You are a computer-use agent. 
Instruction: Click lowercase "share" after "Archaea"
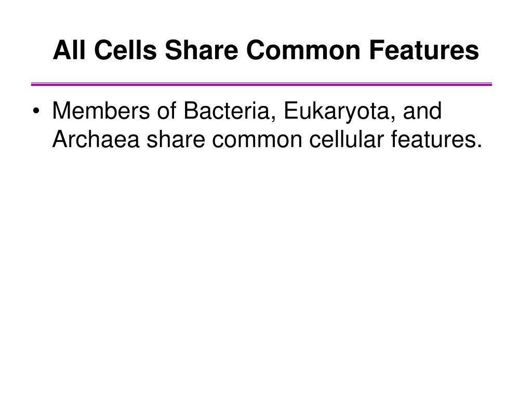176,139
